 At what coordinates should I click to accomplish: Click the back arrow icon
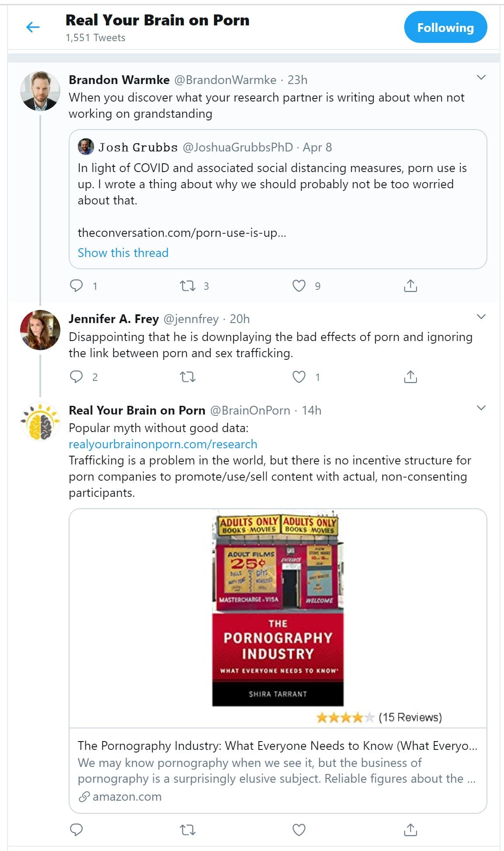pyautogui.click(x=33, y=27)
